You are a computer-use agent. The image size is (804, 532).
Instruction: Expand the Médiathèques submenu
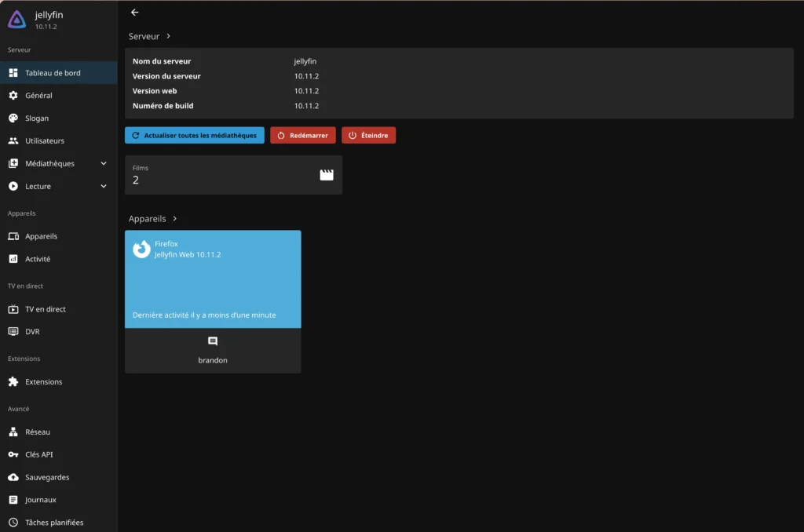[104, 164]
